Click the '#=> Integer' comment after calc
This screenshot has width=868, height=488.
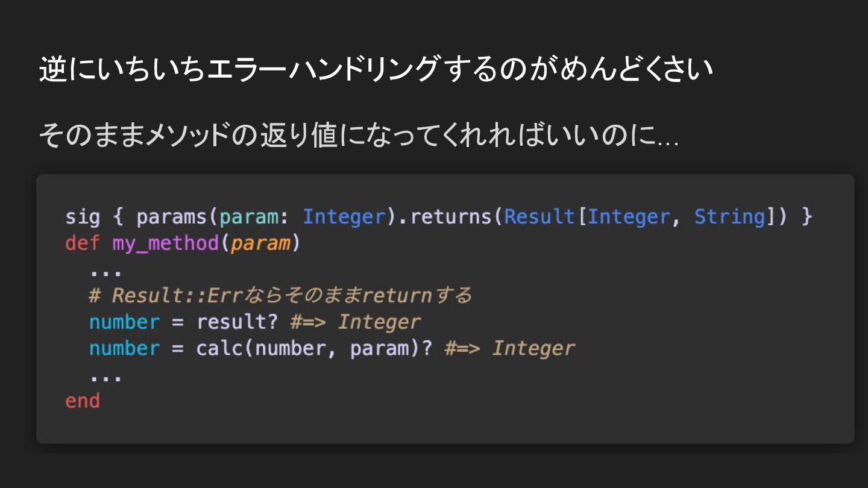coord(510,348)
